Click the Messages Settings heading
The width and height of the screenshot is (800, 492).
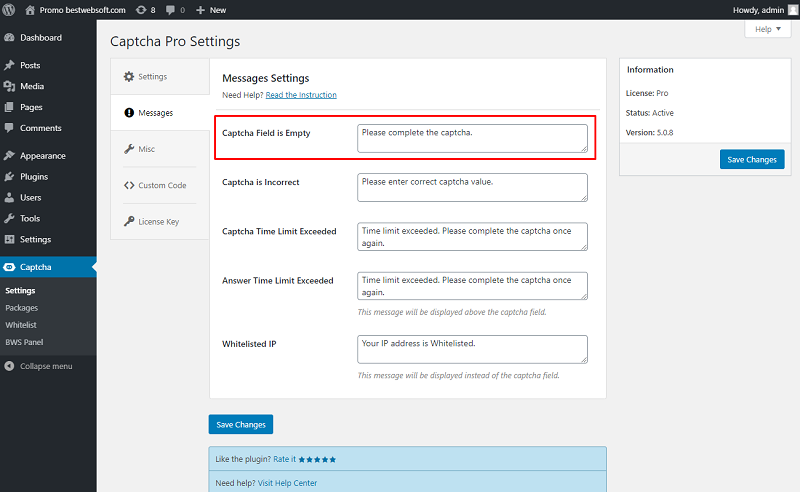point(266,78)
